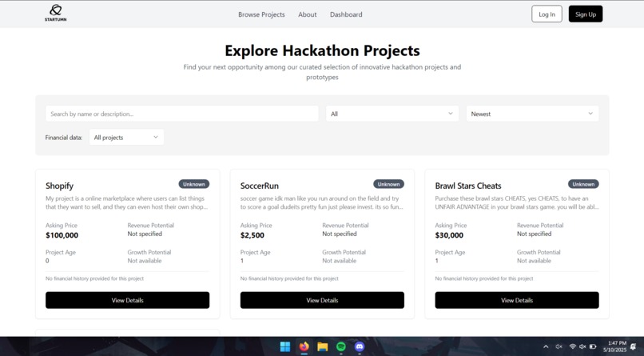
Task: Click the Startumn logo
Action: [x=55, y=13]
